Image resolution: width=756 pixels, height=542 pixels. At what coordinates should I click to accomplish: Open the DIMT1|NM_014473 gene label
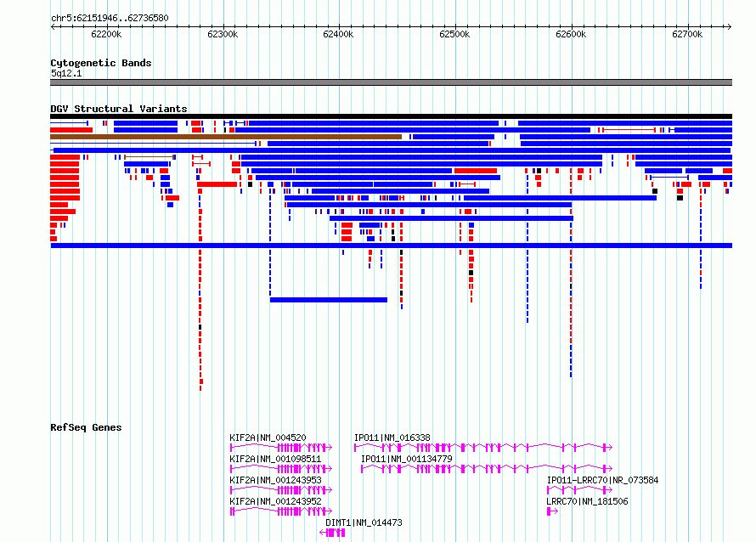click(364, 522)
